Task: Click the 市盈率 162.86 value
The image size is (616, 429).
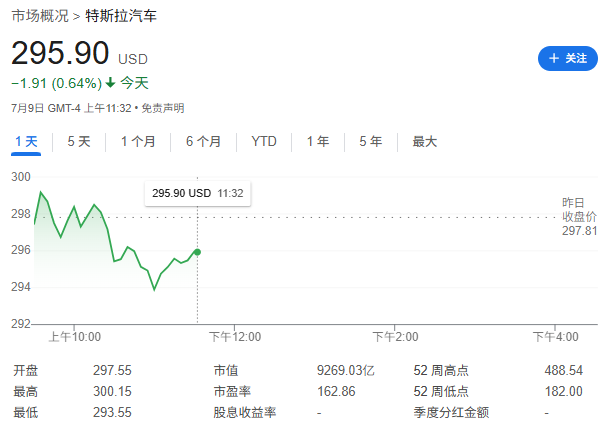Action: point(336,391)
